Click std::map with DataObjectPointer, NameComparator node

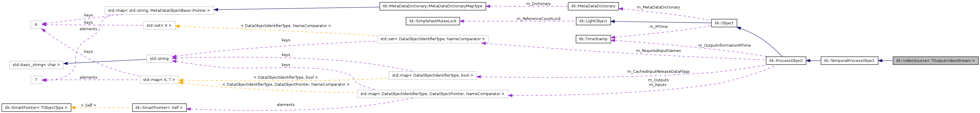tap(432, 94)
